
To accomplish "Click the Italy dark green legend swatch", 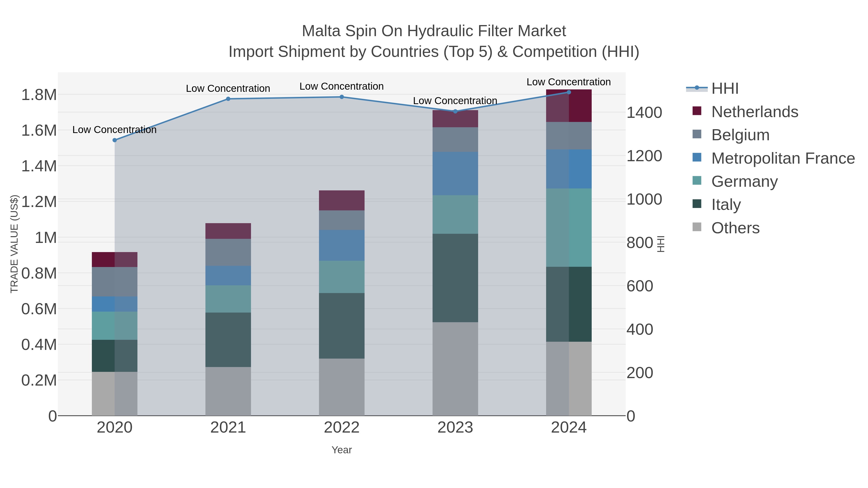I will coord(697,204).
